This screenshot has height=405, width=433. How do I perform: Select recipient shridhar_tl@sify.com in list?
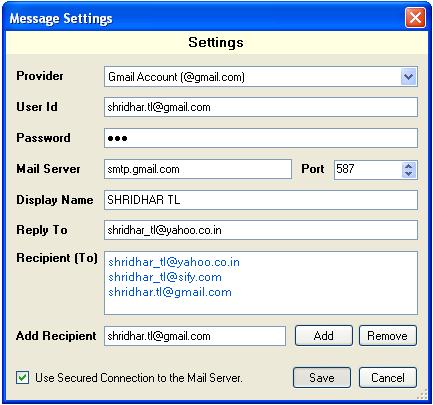[165, 277]
